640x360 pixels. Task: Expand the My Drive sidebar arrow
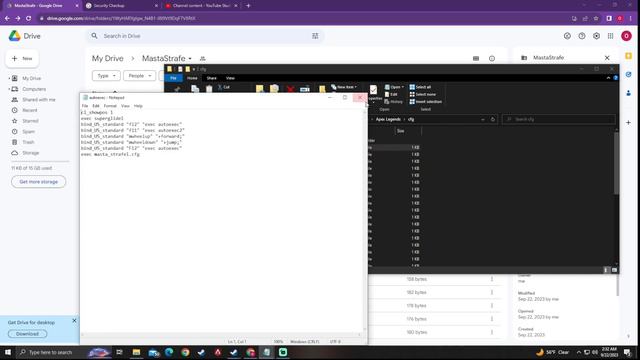9,78
